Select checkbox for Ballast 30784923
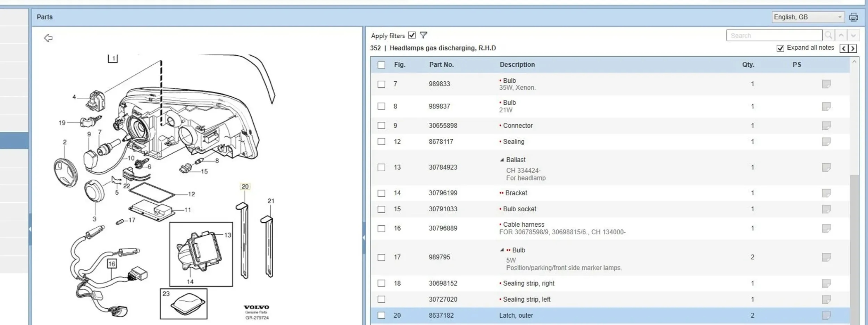The image size is (868, 325). coord(381,167)
